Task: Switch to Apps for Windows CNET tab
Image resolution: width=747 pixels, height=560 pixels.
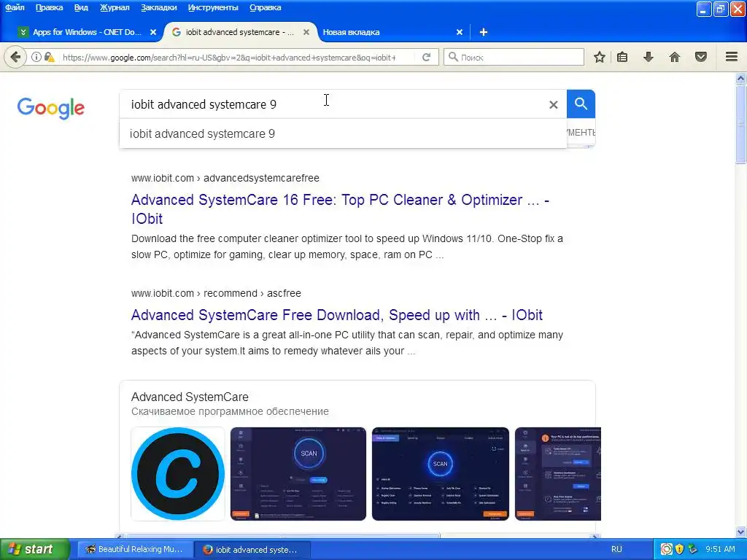Action: coord(87,32)
